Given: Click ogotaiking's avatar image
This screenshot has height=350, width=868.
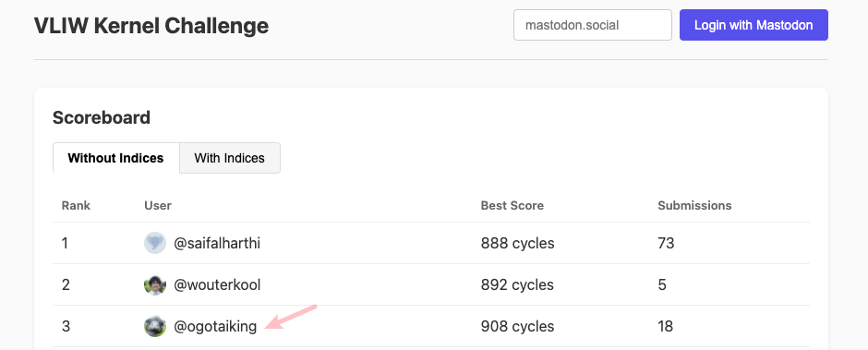Looking at the screenshot, I should pos(155,326).
